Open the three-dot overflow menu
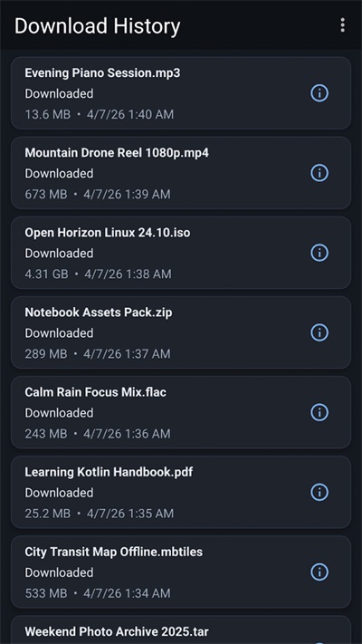This screenshot has height=644, width=362. [x=342, y=25]
